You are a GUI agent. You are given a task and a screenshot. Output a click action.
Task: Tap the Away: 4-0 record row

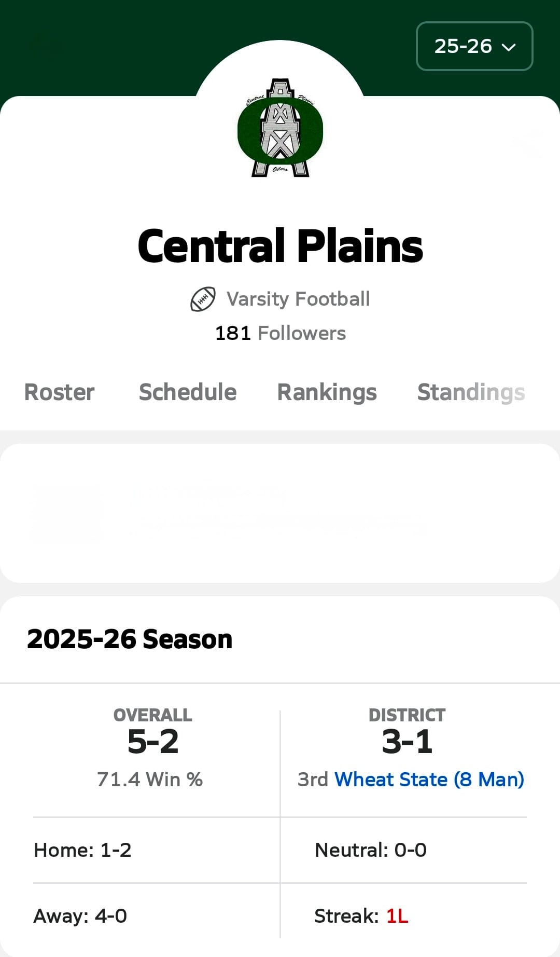(x=80, y=916)
